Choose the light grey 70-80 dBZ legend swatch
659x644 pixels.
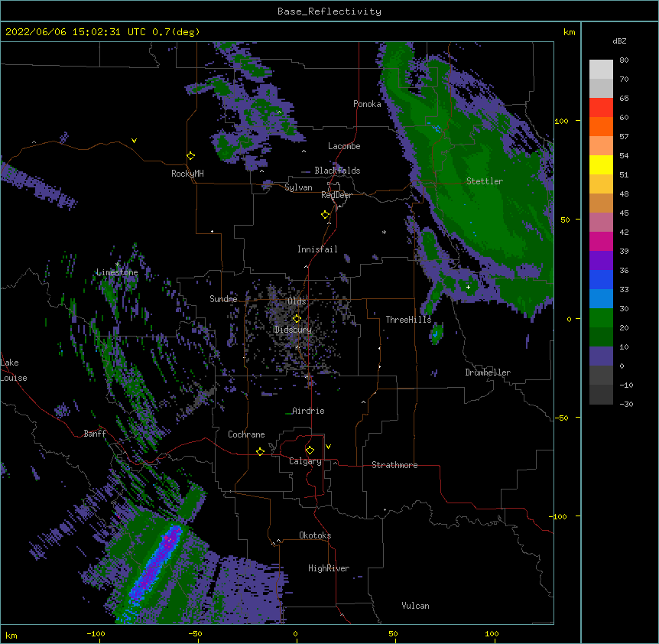click(x=601, y=69)
